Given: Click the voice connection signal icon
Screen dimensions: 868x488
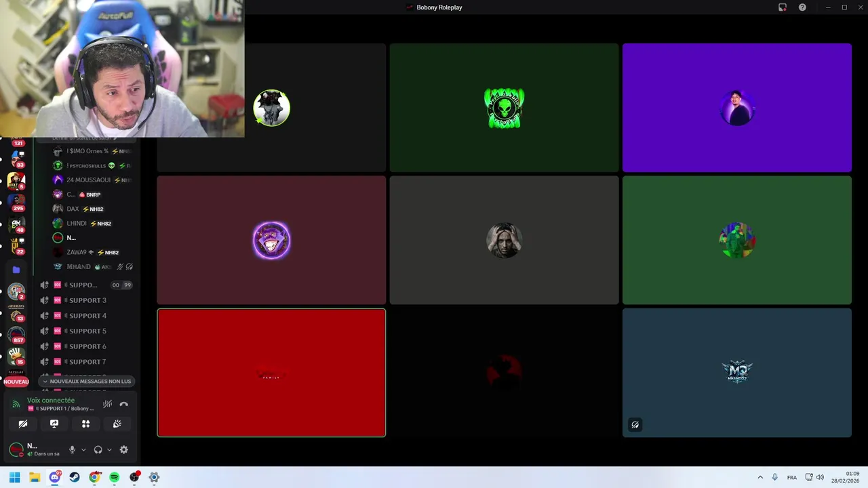Looking at the screenshot, I should 16,405.
